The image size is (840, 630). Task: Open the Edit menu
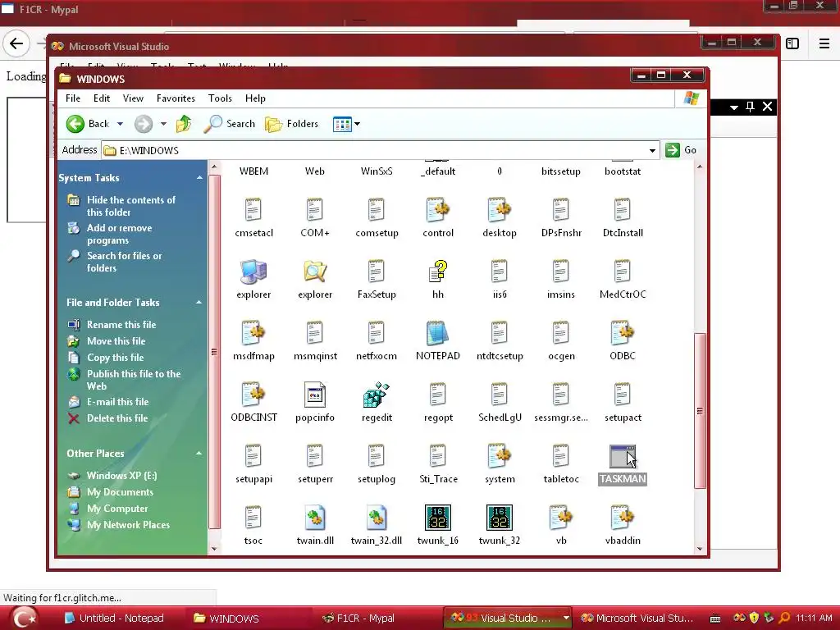[x=101, y=98]
